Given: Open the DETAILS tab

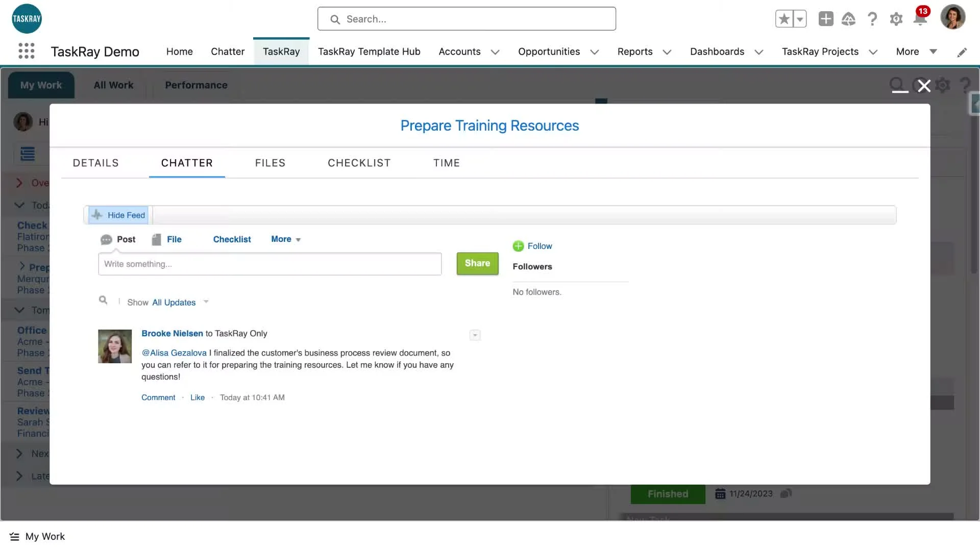Looking at the screenshot, I should coord(95,163).
